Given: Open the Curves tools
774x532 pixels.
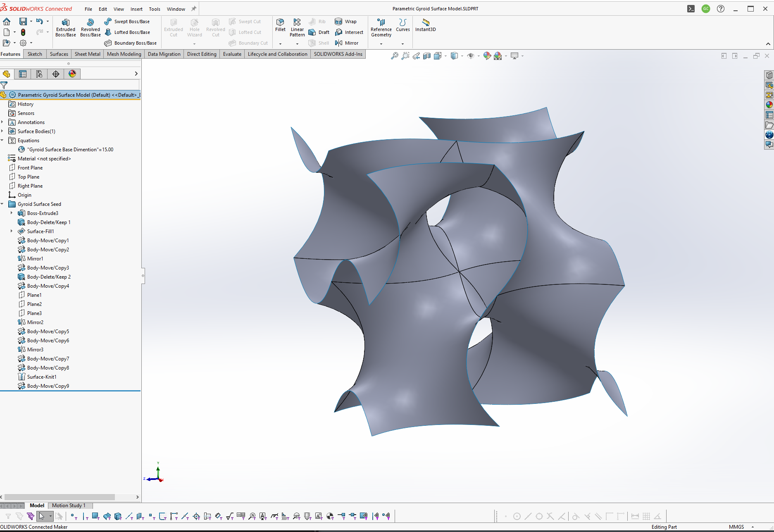Looking at the screenshot, I should coord(403,25).
